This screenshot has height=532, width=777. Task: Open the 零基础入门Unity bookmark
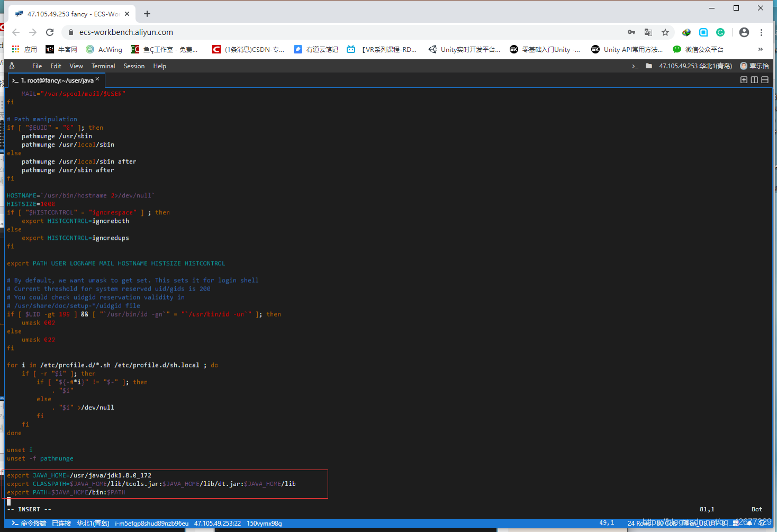tap(545, 49)
